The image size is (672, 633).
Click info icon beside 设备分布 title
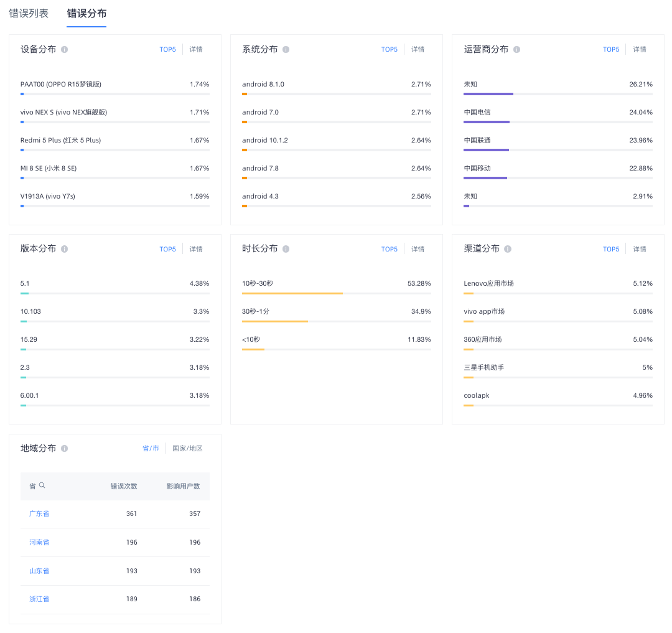(64, 49)
